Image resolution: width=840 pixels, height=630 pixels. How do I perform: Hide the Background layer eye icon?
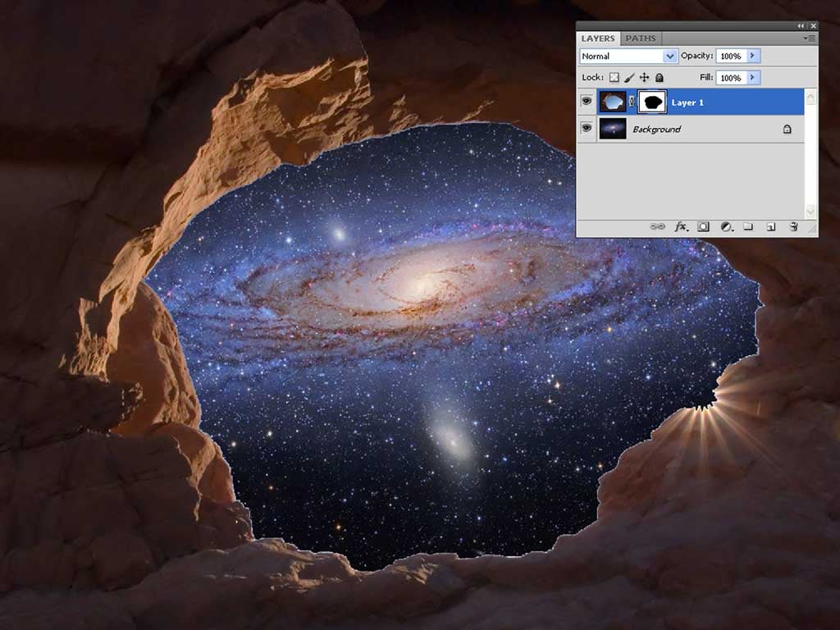[587, 128]
